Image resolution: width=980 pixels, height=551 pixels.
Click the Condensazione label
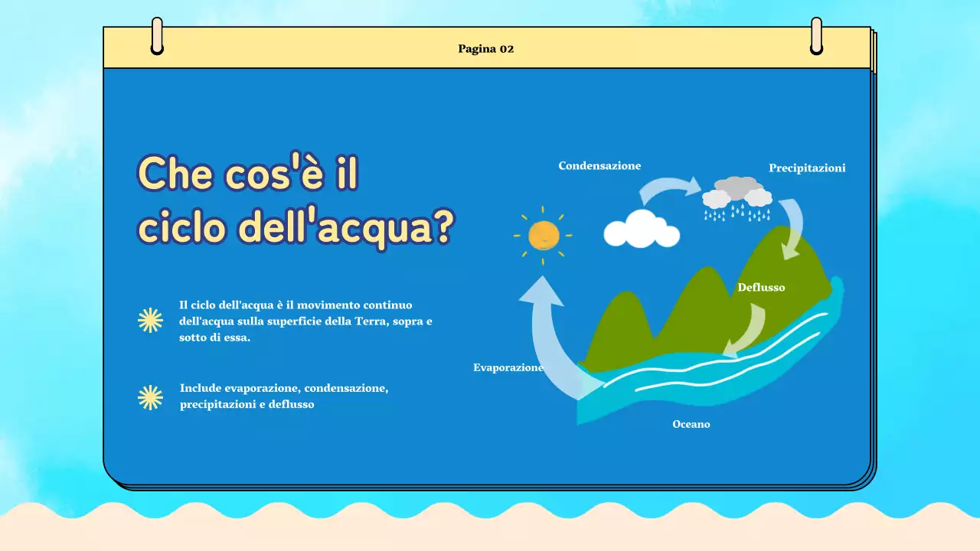click(x=600, y=165)
